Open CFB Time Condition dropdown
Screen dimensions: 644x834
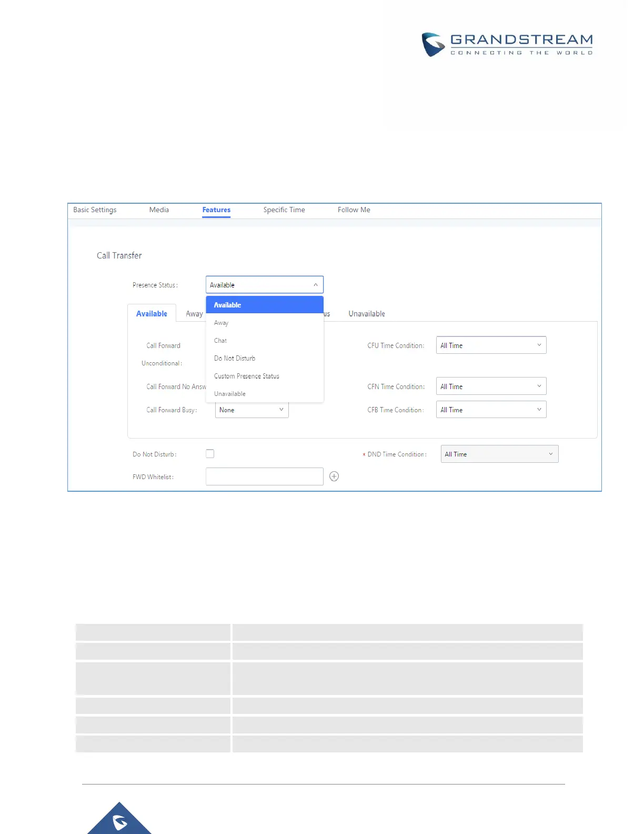click(491, 410)
